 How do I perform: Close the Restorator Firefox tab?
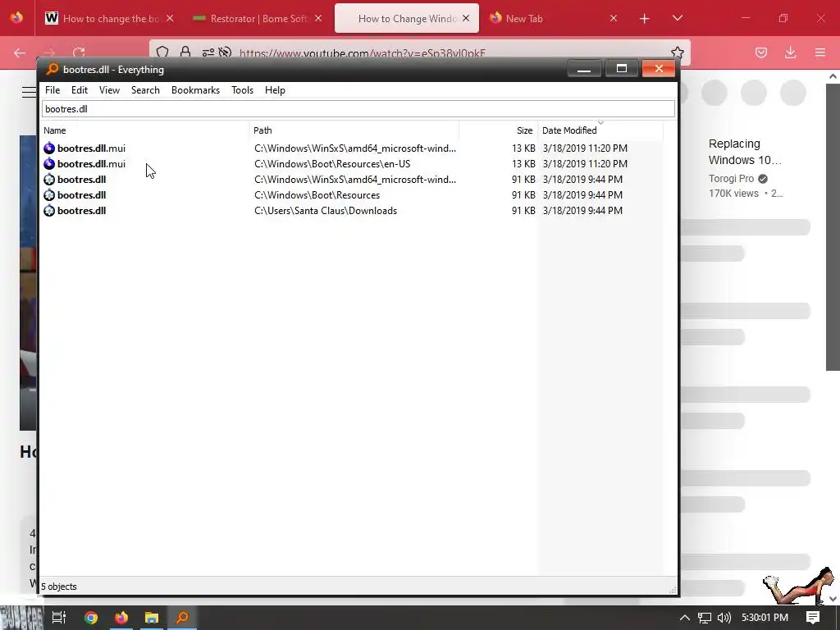[318, 18]
